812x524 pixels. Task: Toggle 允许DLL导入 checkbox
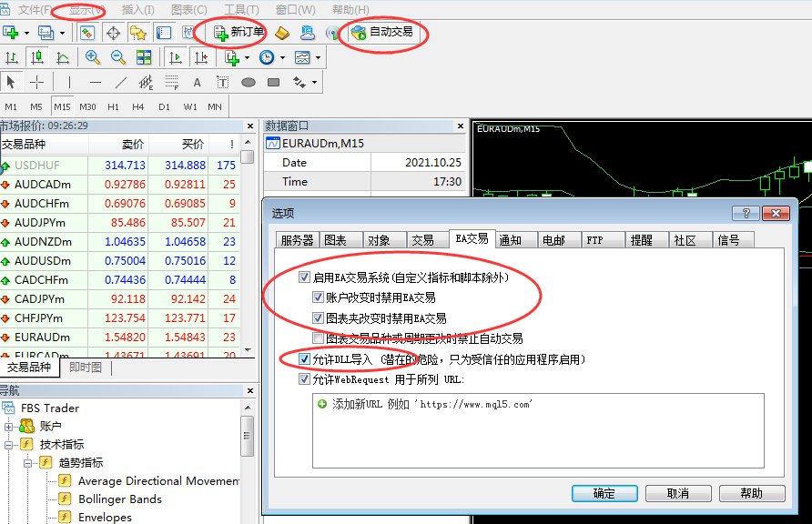304,358
